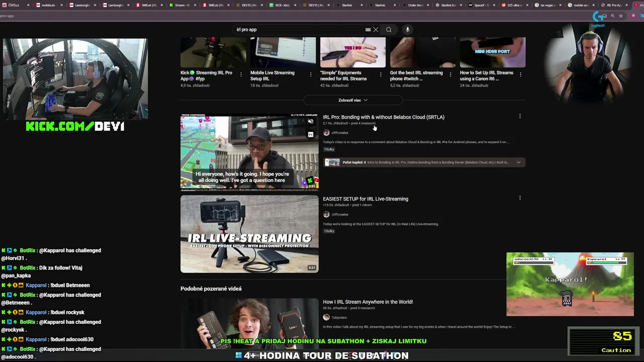This screenshot has height=362, width=644.
Task: Open 'Mobile Live Streaming Setup IRL' short title
Action: pyautogui.click(x=272, y=75)
